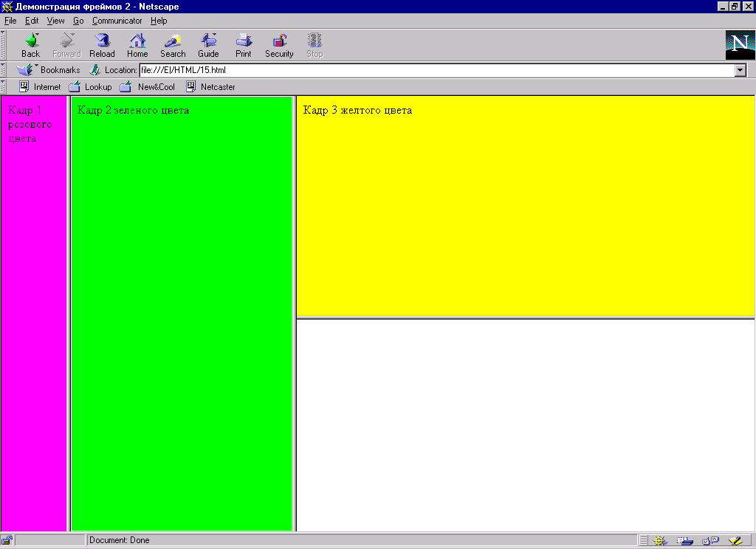Open Mailbox from component bar
This screenshot has width=756, height=549.
684,541
